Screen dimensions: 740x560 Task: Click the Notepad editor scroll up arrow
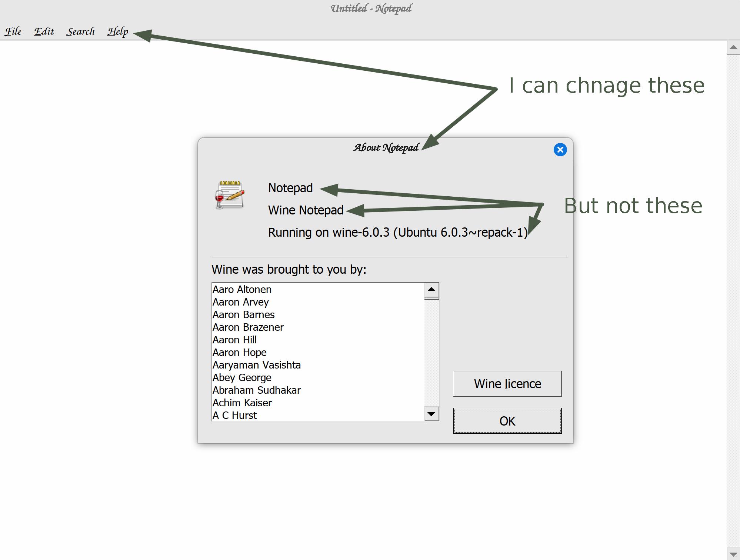click(x=733, y=47)
